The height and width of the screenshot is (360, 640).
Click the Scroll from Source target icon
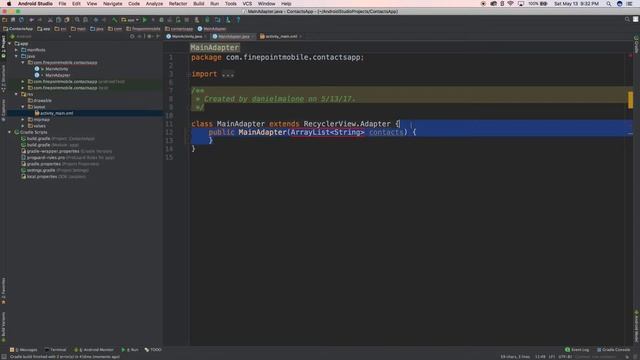132,36
